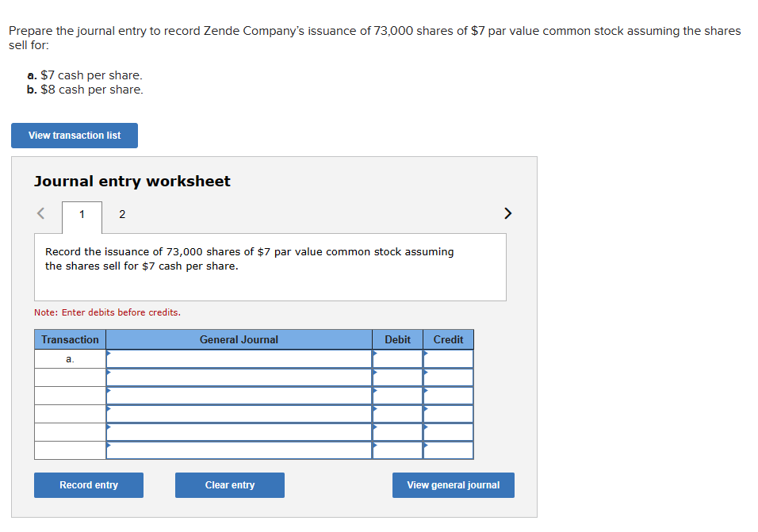Click the flag icon in the second Credit cell
Image resolution: width=758 pixels, height=532 pixels.
pos(426,373)
